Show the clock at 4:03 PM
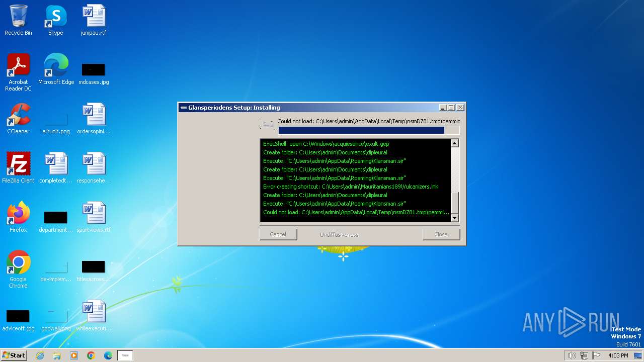Image resolution: width=644 pixels, height=362 pixels. tap(618, 355)
